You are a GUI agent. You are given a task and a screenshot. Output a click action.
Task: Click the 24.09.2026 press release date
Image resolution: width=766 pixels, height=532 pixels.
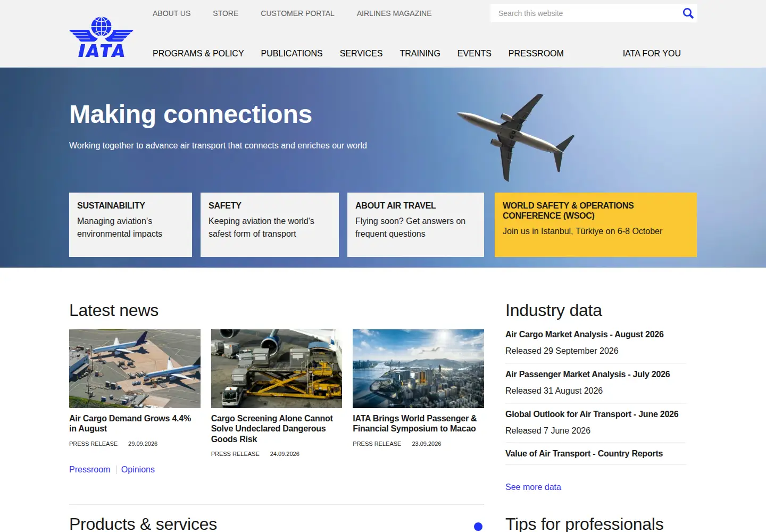click(285, 454)
